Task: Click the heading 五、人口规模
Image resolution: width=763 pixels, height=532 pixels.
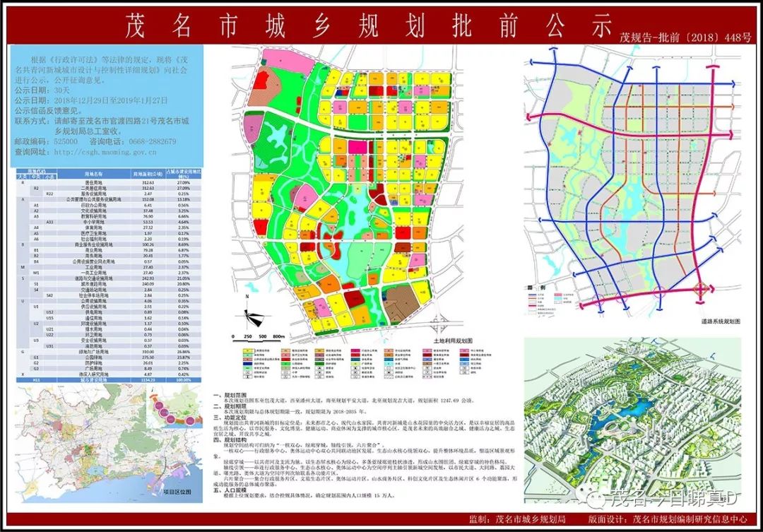Action: (230, 490)
